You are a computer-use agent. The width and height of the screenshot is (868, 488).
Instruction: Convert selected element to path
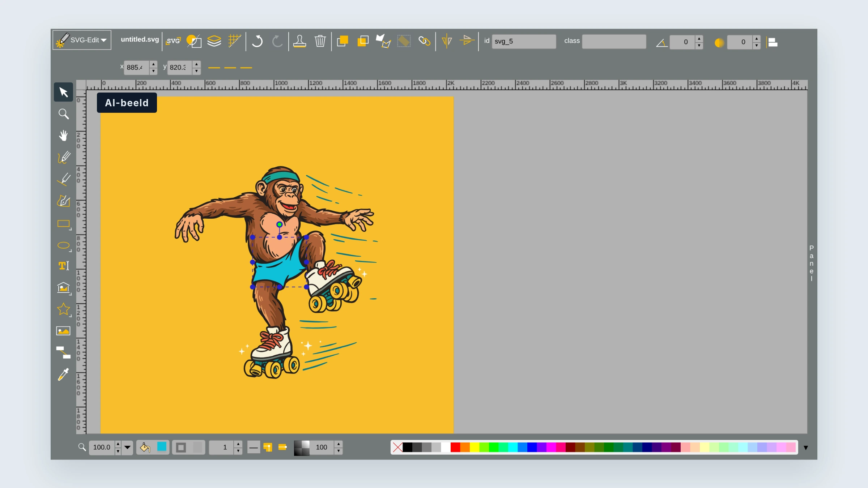383,41
